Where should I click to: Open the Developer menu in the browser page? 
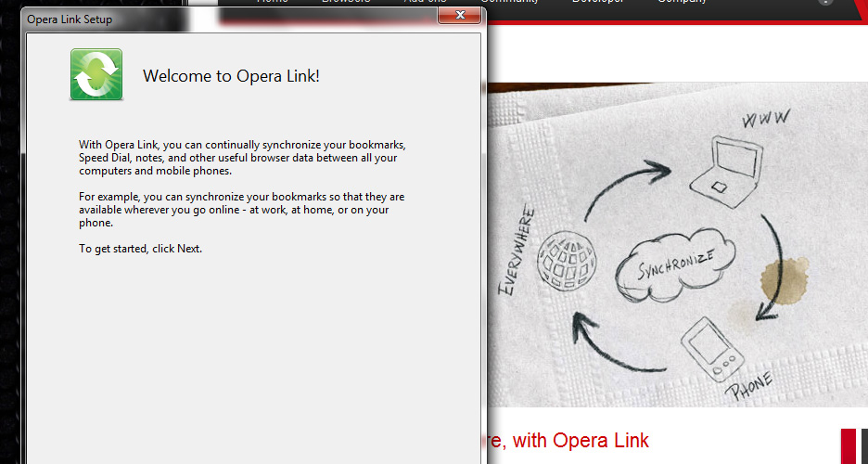point(597,2)
